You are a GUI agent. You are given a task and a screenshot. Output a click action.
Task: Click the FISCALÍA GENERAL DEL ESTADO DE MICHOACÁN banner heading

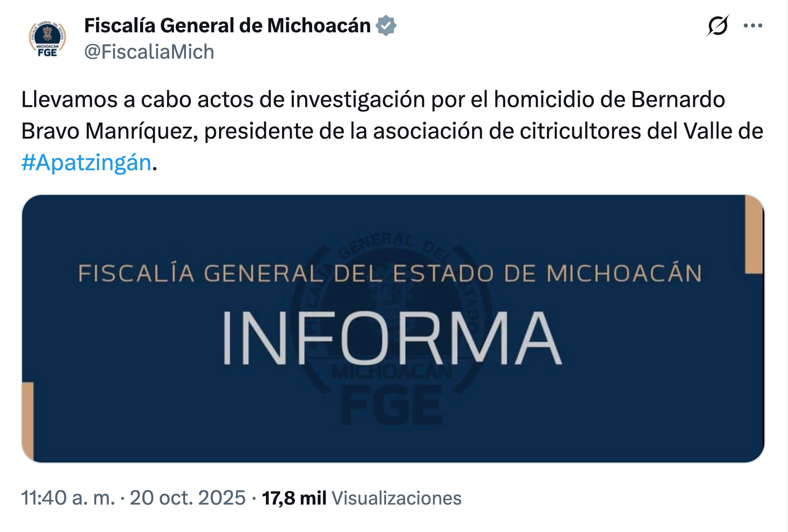tap(390, 273)
